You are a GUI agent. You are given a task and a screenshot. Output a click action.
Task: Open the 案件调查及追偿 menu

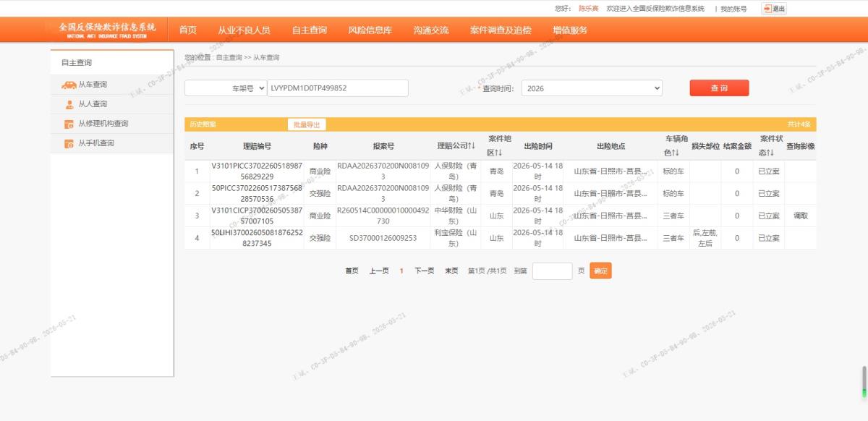(501, 30)
